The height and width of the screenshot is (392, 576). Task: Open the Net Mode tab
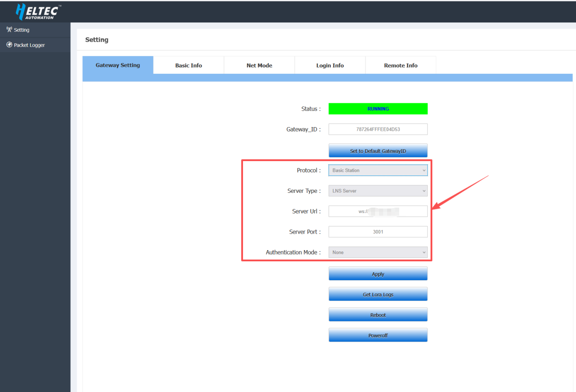pyautogui.click(x=259, y=65)
